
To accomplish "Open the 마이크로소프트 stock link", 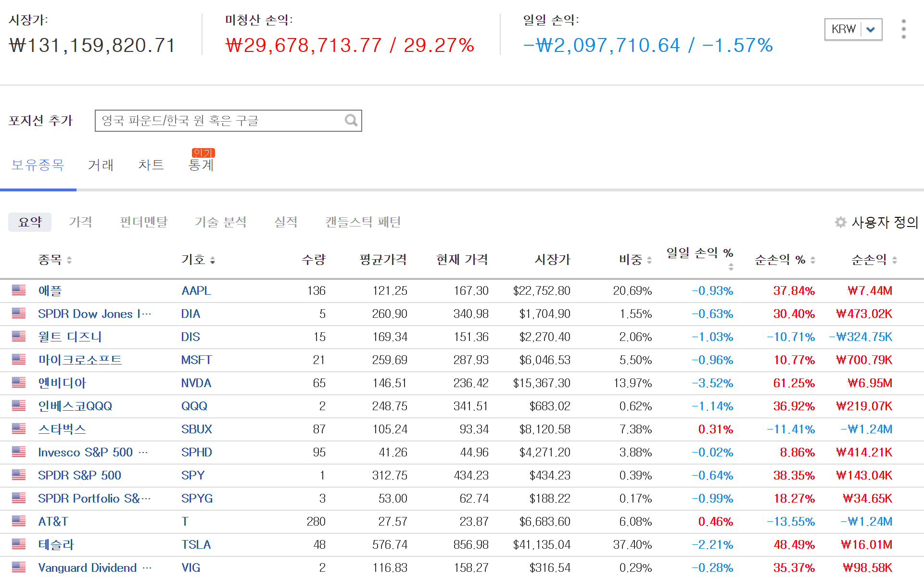I will coord(80,360).
